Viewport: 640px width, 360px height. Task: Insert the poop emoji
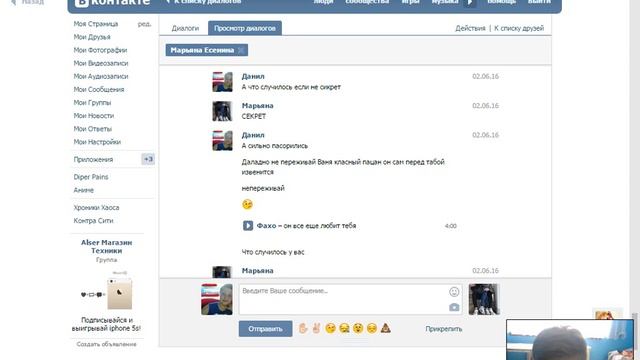[x=385, y=328]
